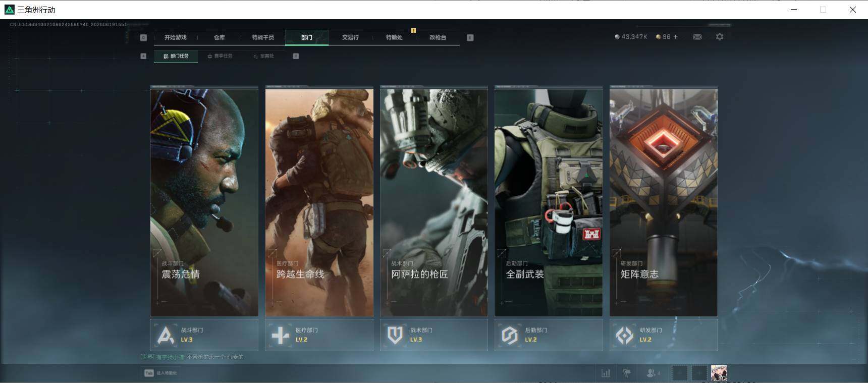Select the 研发部门 LV.2 panel label
868x383 pixels.
pos(664,335)
